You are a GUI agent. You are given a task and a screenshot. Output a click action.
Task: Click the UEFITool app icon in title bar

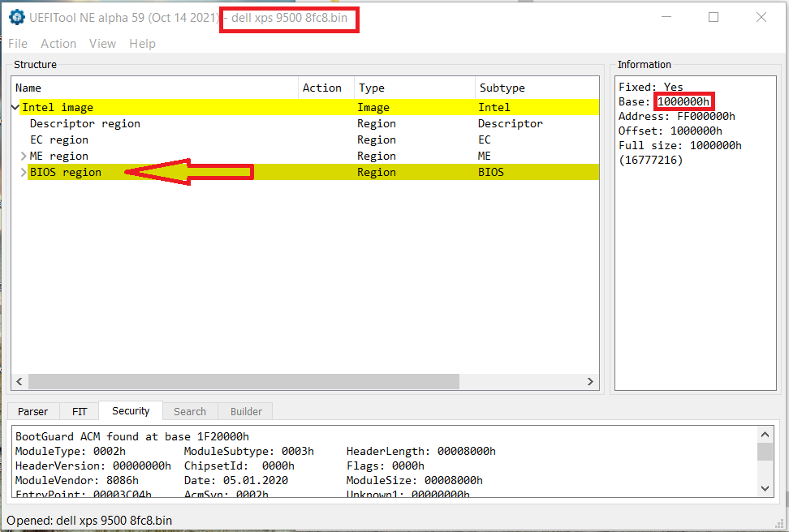(x=16, y=17)
